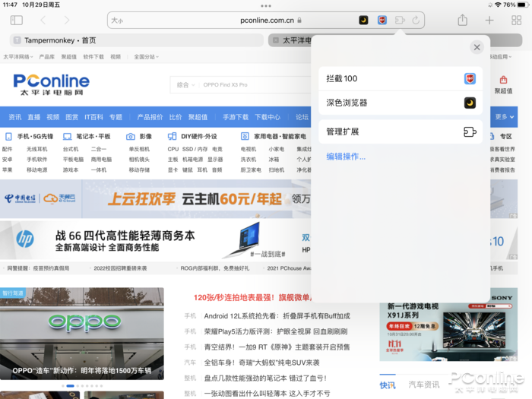532x399 pixels.
Task: Tap the ad blocker shield icon in address bar
Action: [382, 21]
